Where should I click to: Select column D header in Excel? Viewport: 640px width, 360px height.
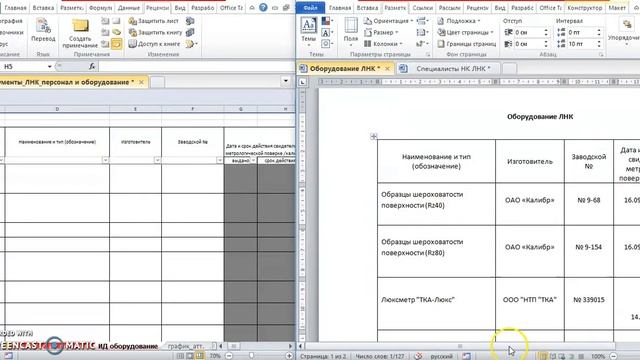[x=57, y=109]
